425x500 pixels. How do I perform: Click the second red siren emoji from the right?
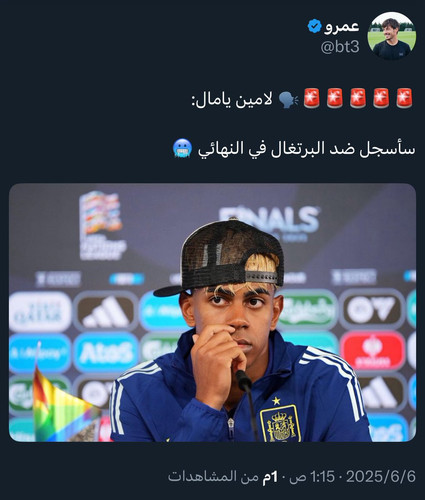click(381, 98)
